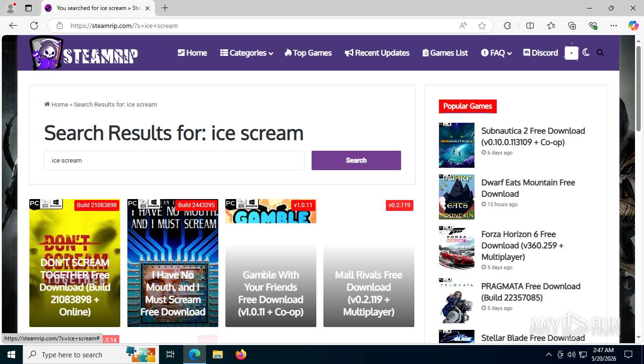Open the Games List page
This screenshot has width=644, height=364.
[445, 53]
